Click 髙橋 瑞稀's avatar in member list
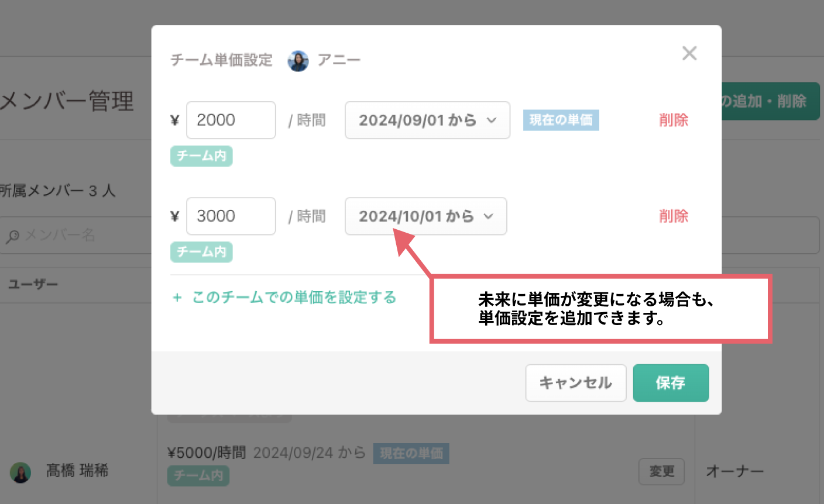Image resolution: width=824 pixels, height=504 pixels. (20, 472)
